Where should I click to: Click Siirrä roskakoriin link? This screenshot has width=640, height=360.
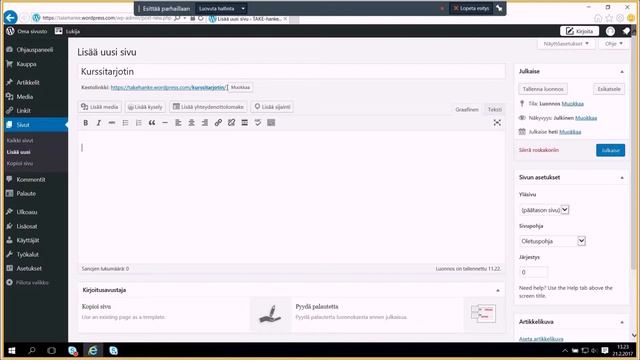(539, 150)
